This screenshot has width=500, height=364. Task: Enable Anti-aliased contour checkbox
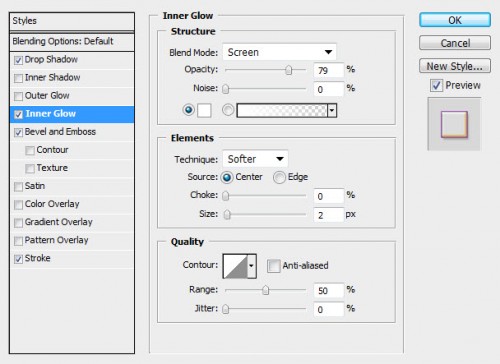pyautogui.click(x=274, y=266)
